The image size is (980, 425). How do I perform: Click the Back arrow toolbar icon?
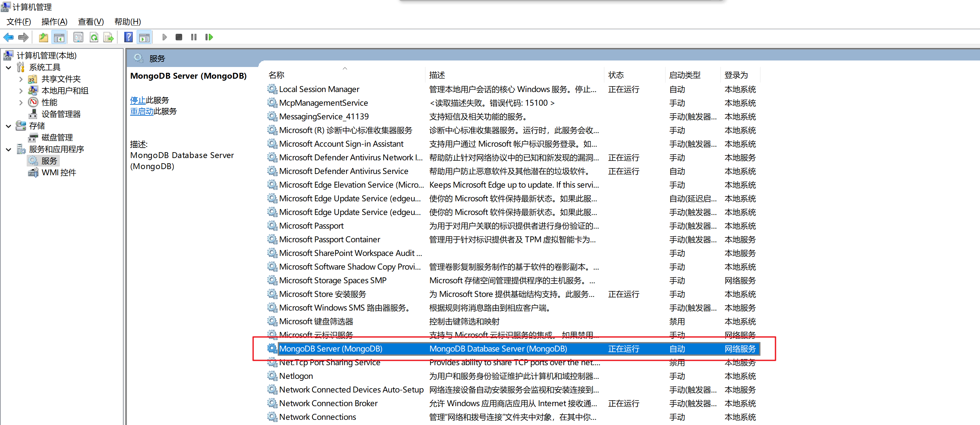(x=8, y=37)
